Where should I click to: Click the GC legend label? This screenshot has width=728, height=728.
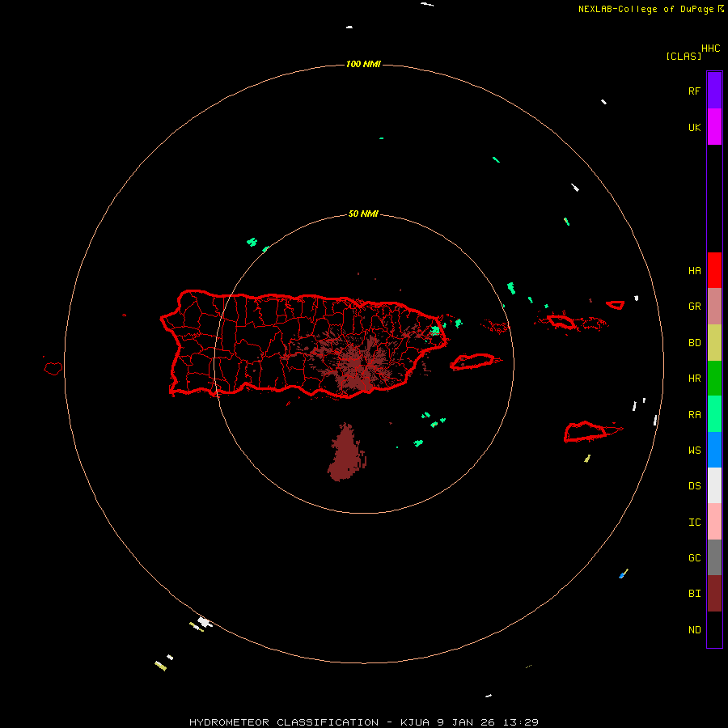tap(694, 557)
